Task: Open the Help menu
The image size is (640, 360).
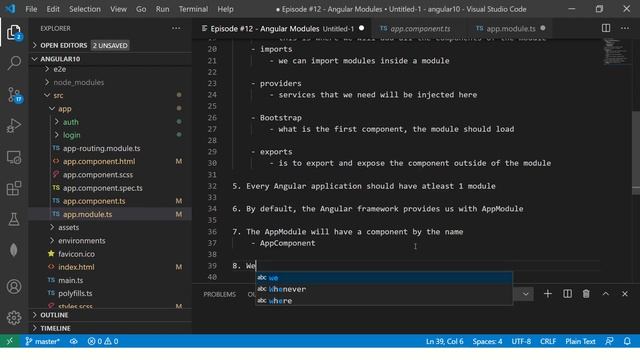Action: pos(225,9)
